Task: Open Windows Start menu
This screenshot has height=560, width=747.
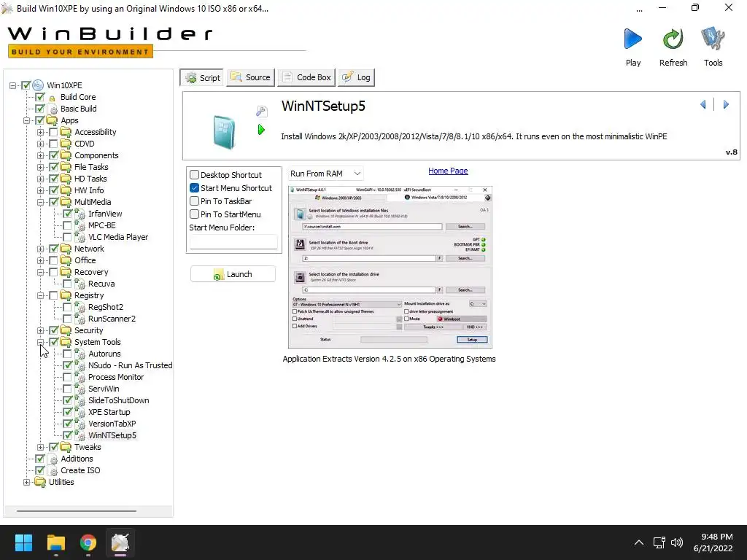Action: [23, 542]
